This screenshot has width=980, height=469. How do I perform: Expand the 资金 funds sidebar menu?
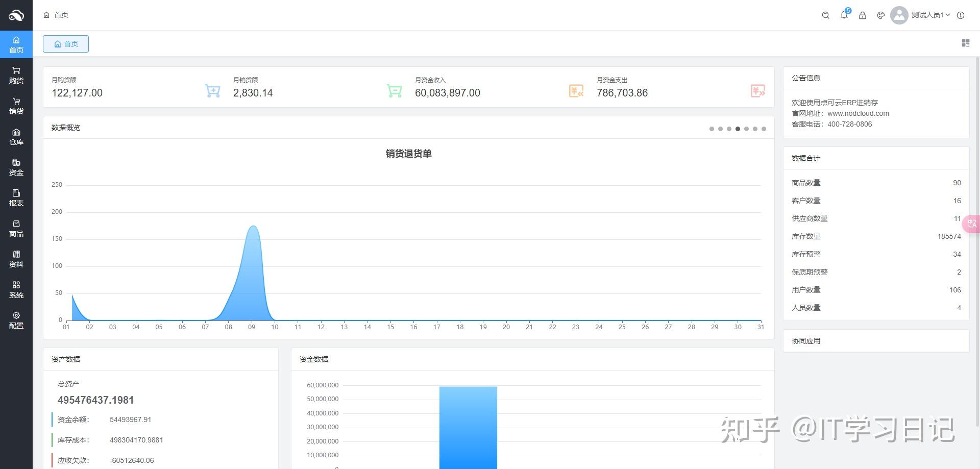[16, 167]
